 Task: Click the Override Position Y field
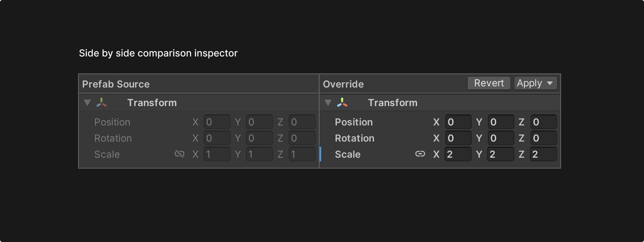[501, 122]
